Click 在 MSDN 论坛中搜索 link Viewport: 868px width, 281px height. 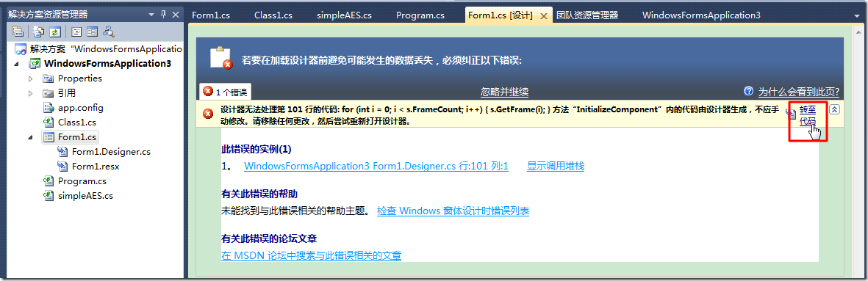coord(311,255)
